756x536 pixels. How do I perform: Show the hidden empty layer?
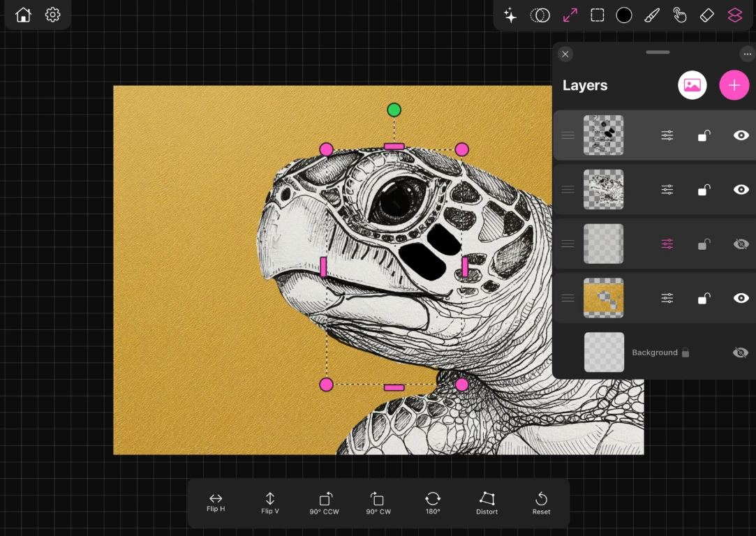tap(741, 244)
